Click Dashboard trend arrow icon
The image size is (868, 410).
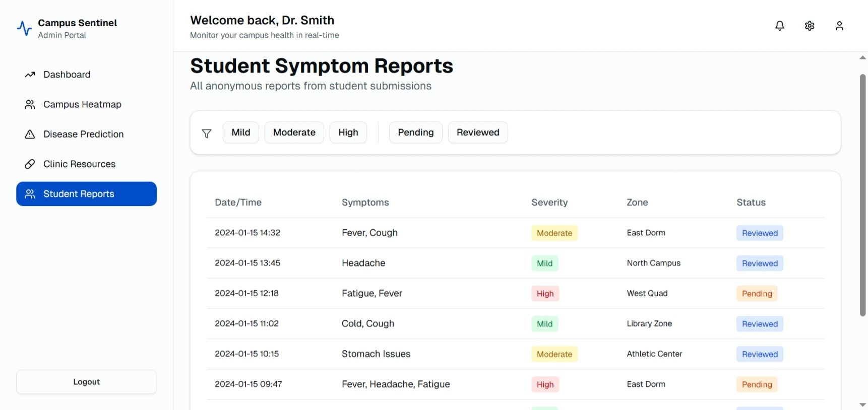(x=30, y=75)
